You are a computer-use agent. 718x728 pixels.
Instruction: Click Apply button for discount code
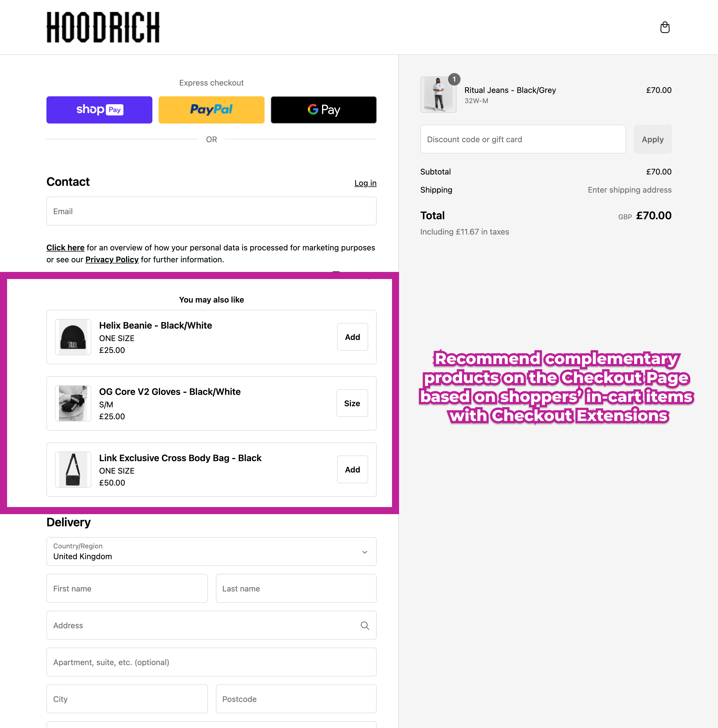tap(652, 139)
